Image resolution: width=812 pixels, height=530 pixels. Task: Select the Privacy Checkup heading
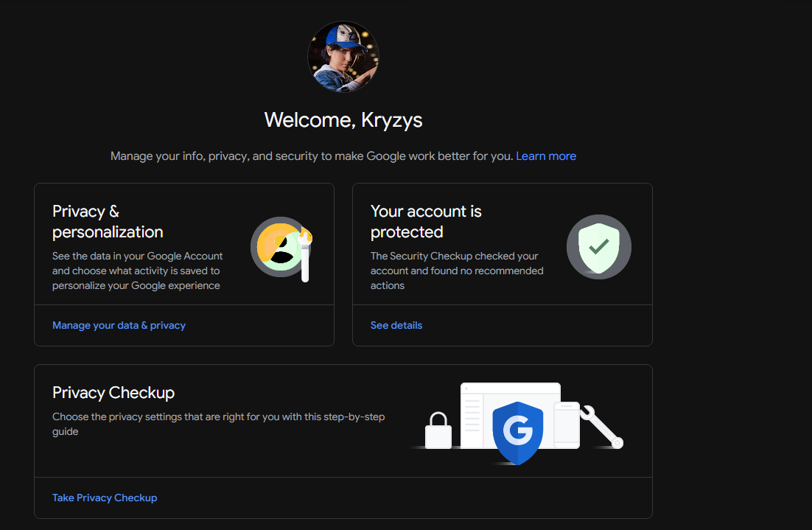point(113,393)
